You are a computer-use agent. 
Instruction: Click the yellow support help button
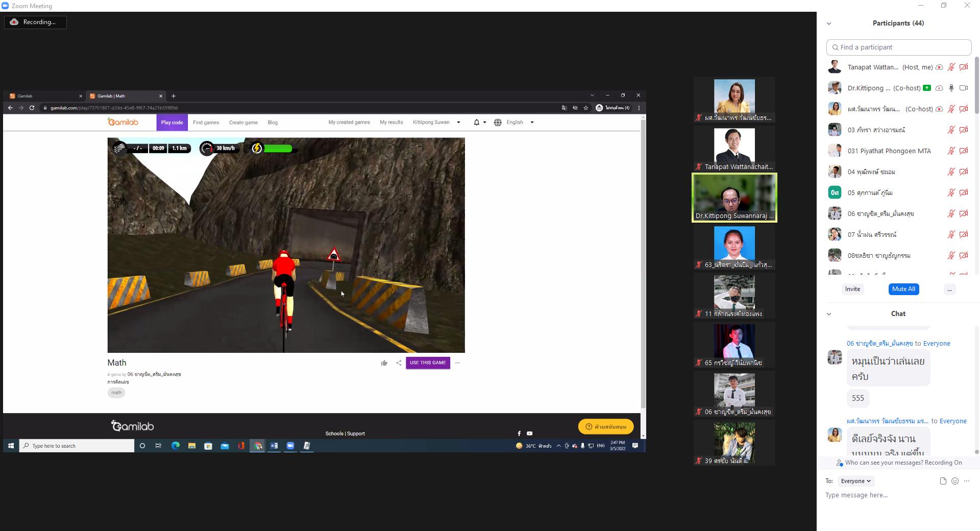point(606,427)
